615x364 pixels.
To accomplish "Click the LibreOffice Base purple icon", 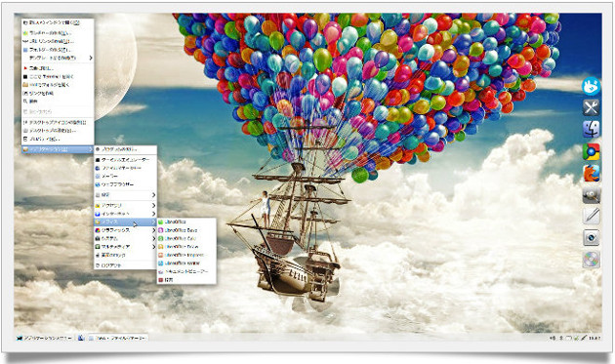I will pos(161,230).
